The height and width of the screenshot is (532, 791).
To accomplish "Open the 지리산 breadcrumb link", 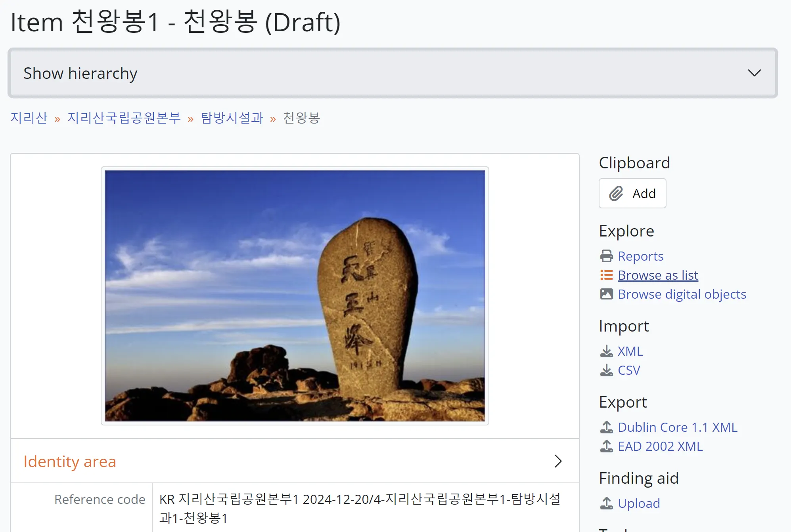I will point(29,118).
